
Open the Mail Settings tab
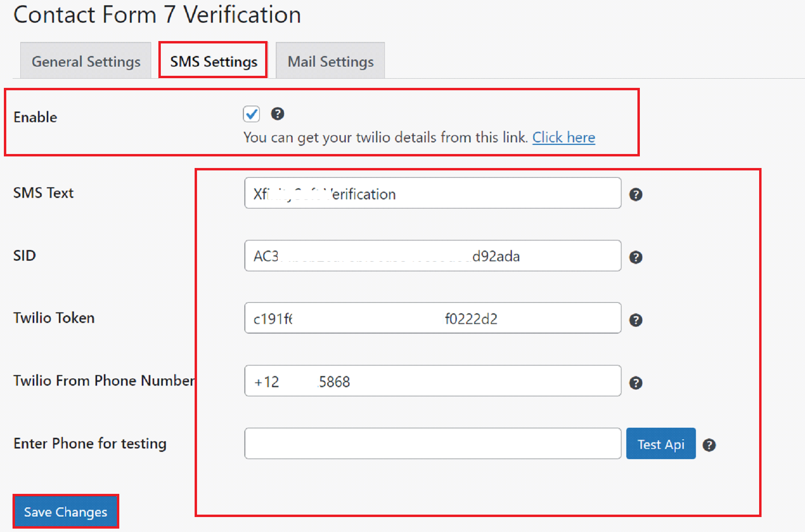[x=330, y=60]
